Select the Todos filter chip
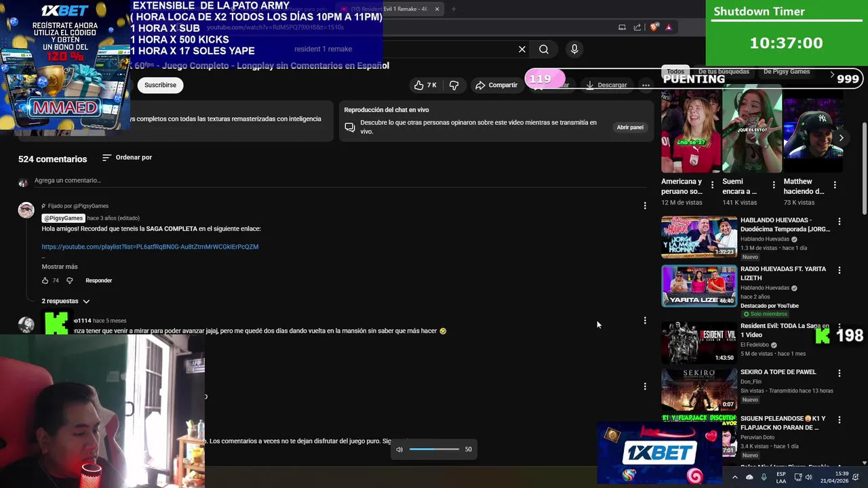Viewport: 868px width, 488px height. tap(675, 71)
